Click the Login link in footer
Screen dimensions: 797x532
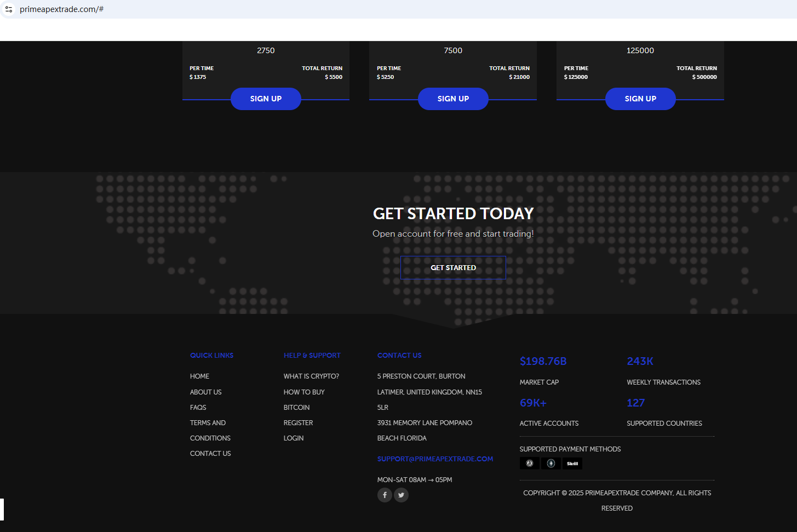pos(293,438)
